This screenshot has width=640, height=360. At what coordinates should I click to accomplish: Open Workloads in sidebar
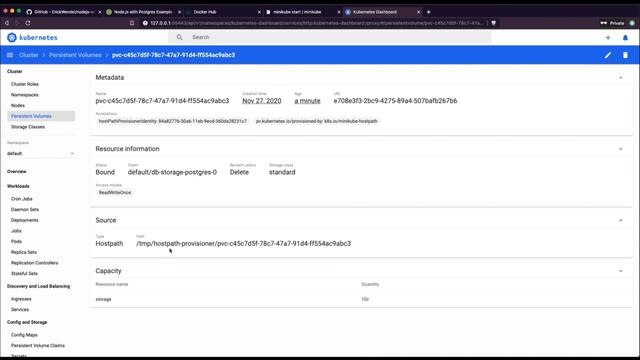18,186
